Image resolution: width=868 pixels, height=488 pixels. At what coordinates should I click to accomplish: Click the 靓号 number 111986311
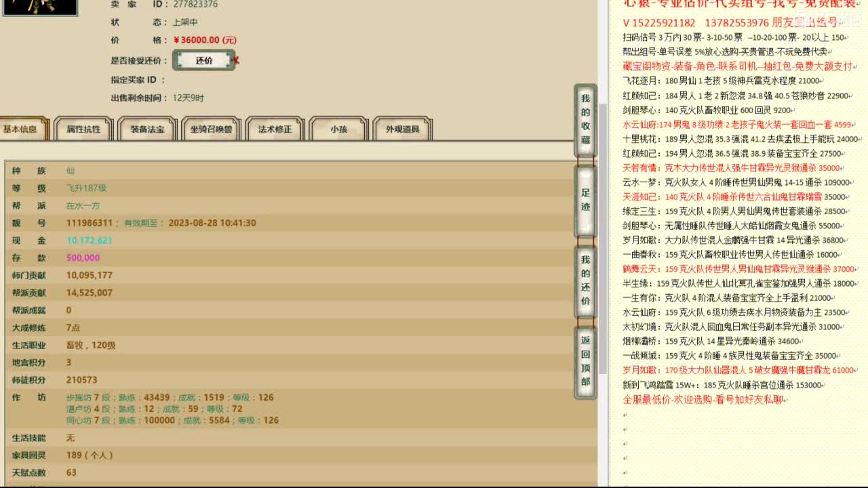pyautogui.click(x=90, y=223)
